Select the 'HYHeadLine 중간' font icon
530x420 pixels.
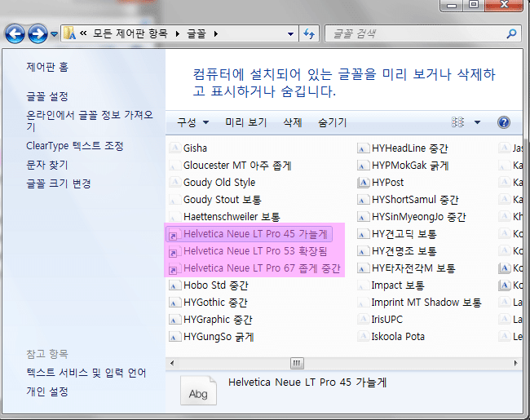(363, 148)
